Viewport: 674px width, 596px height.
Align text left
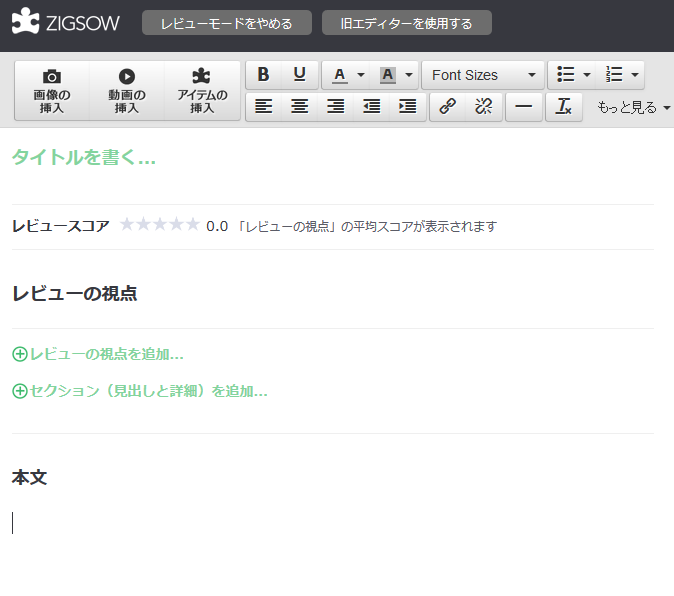pos(263,106)
